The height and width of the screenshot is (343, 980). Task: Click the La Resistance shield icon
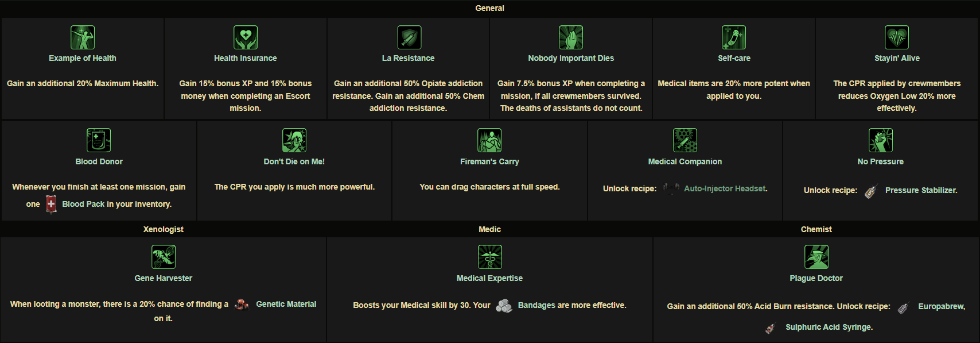coord(409,37)
